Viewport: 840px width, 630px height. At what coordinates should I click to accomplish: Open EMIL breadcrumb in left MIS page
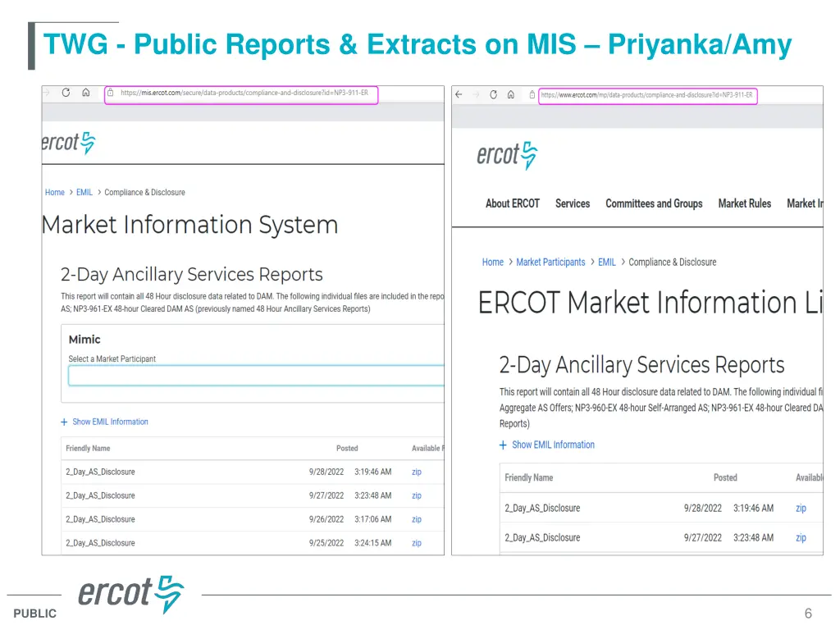point(84,192)
